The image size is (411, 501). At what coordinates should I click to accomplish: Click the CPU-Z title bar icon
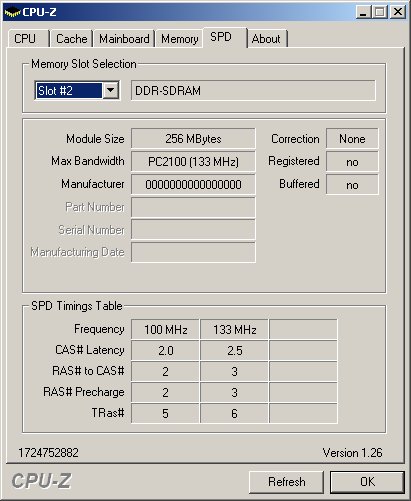pos(12,12)
